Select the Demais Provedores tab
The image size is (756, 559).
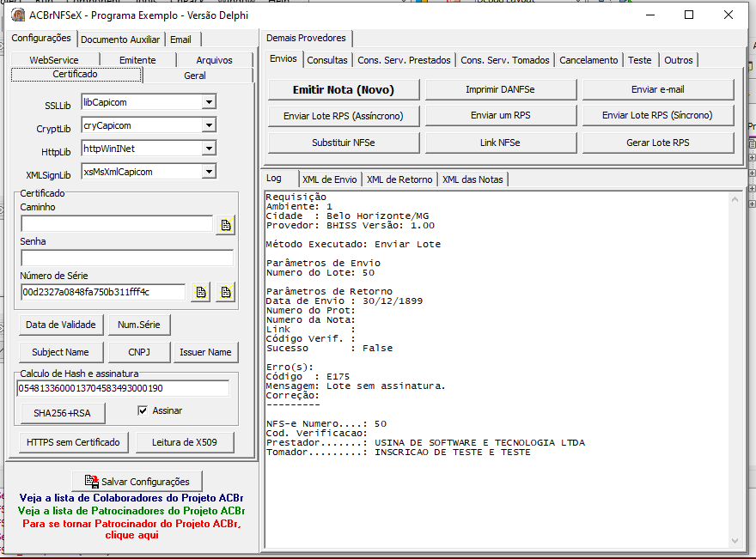coord(306,38)
